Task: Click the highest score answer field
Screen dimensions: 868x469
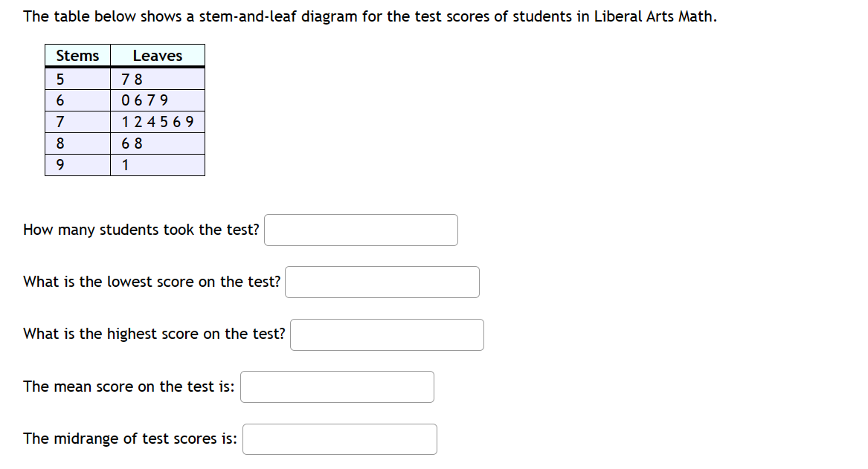Action: coord(387,334)
